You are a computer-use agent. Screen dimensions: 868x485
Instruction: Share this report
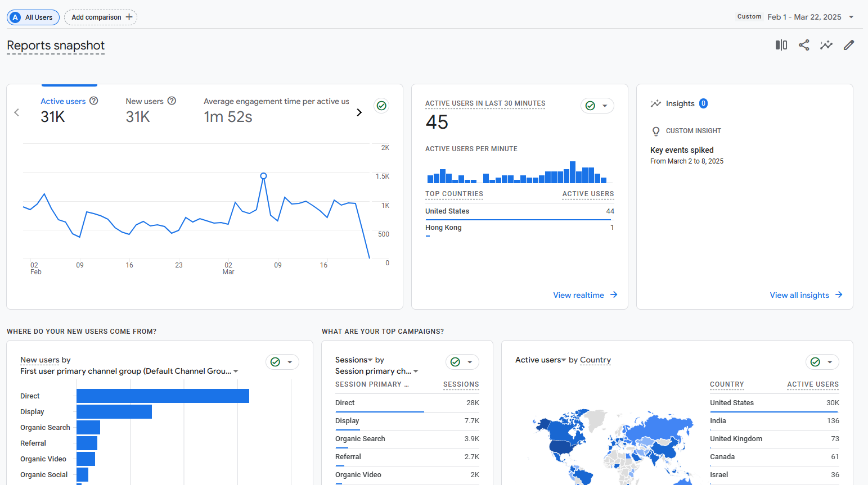[x=804, y=45]
